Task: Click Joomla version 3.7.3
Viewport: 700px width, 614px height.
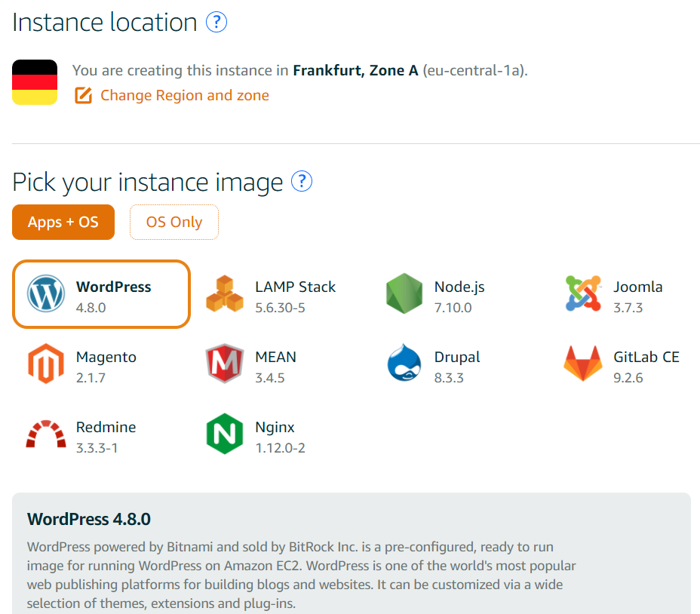Action: click(x=628, y=308)
